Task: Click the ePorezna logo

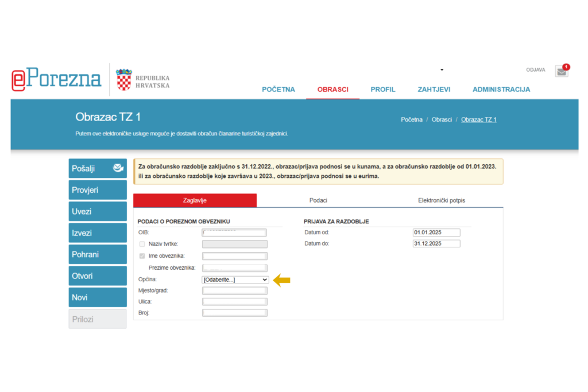Action: point(56,79)
